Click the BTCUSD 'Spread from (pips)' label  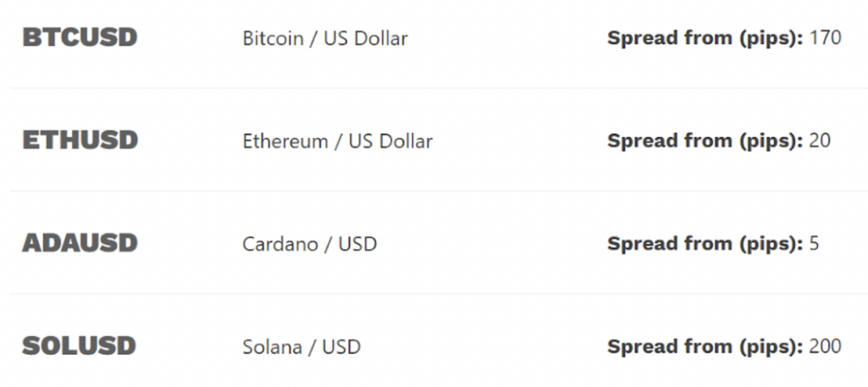[x=705, y=39]
